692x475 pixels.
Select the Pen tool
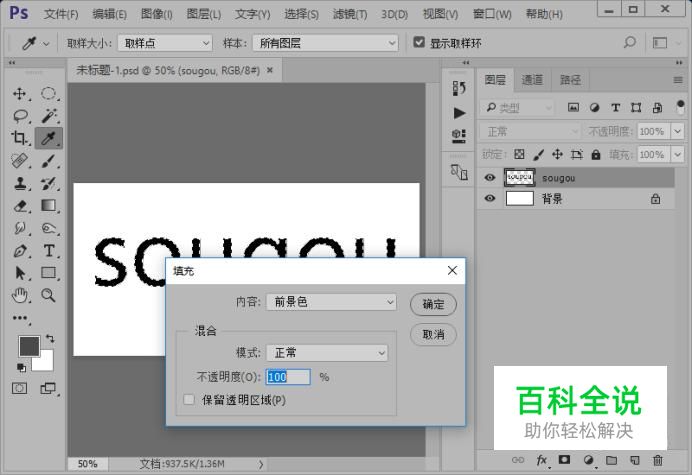(19, 251)
